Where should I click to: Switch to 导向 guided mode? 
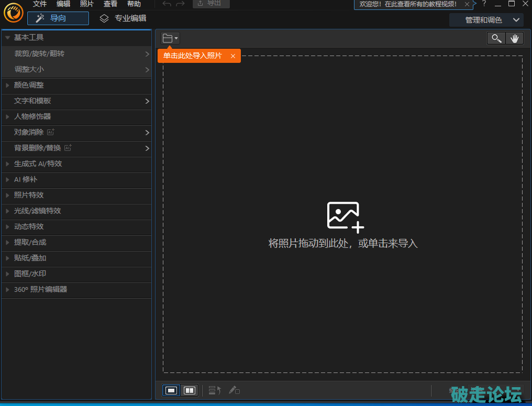coord(58,18)
